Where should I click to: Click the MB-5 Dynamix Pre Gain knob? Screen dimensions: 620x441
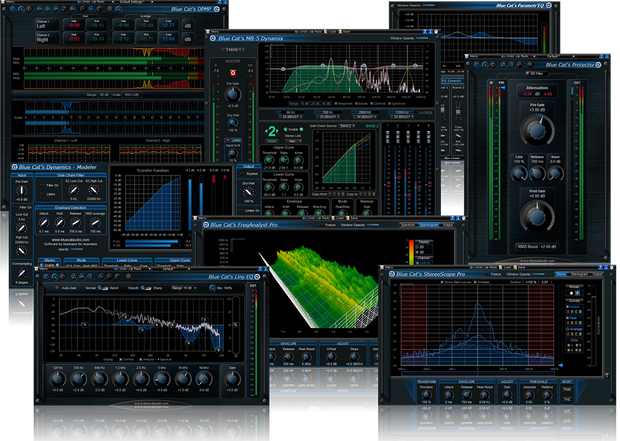click(x=233, y=94)
